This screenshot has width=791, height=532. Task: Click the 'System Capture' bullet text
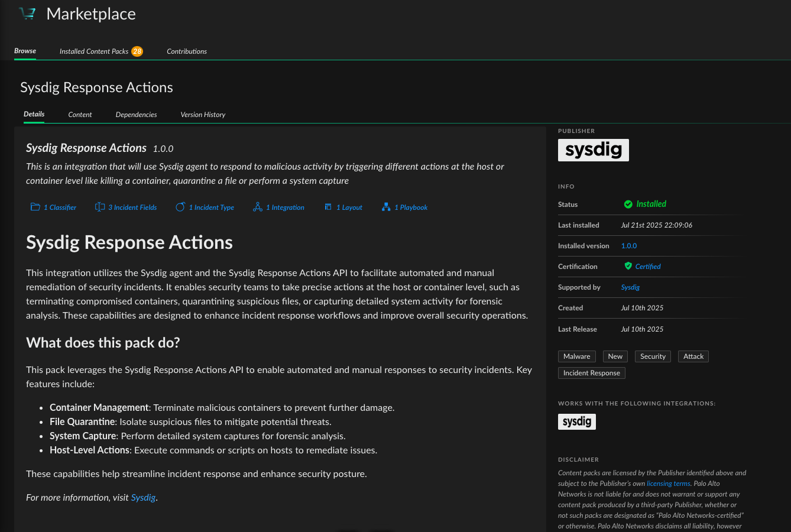coord(83,436)
